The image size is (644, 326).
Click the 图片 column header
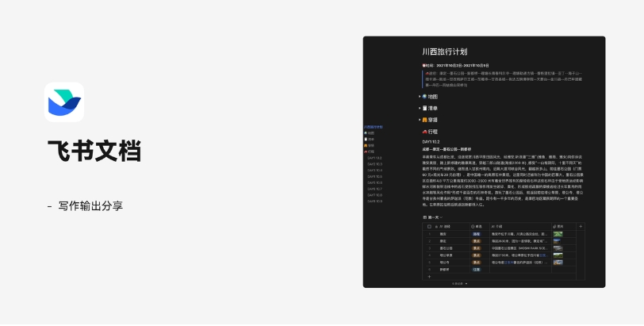[x=564, y=227]
